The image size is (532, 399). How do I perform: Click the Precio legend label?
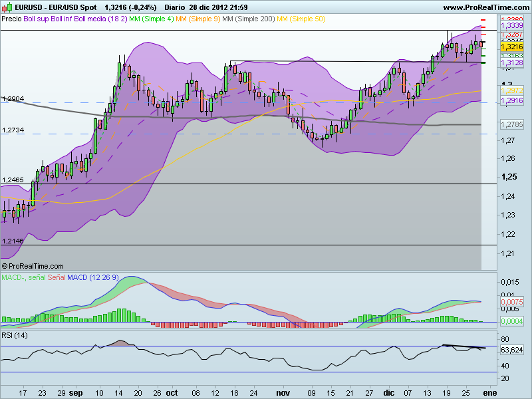pos(11,19)
